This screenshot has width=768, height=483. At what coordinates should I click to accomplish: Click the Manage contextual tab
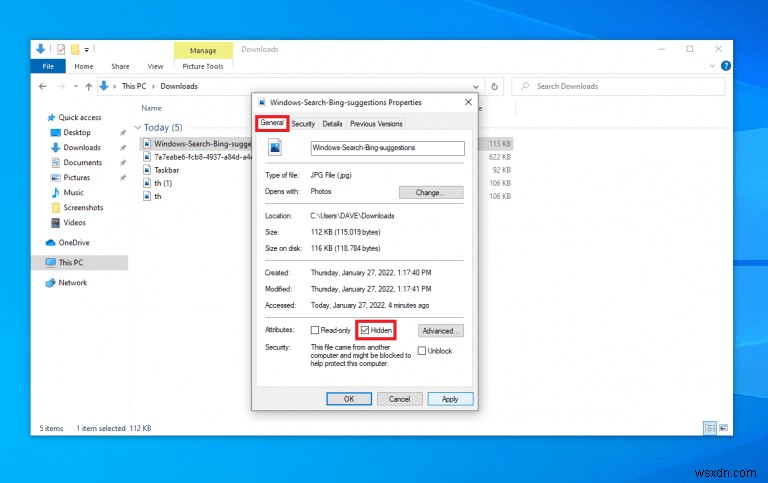coord(203,50)
